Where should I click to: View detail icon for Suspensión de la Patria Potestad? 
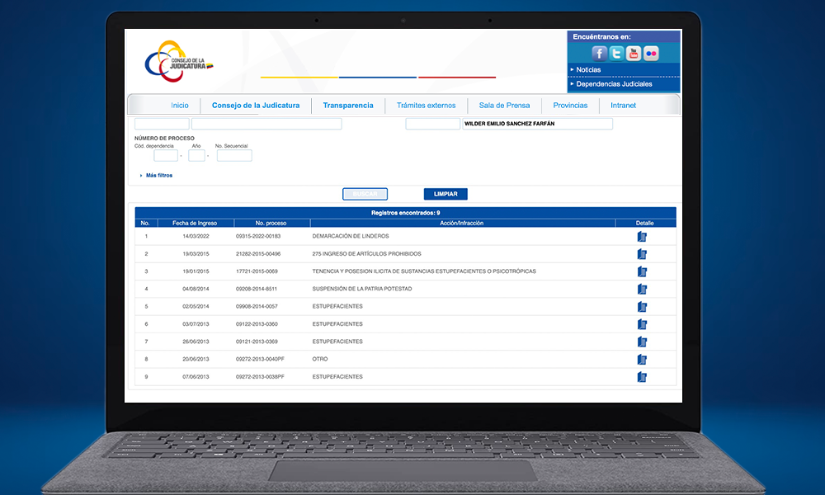[642, 289]
